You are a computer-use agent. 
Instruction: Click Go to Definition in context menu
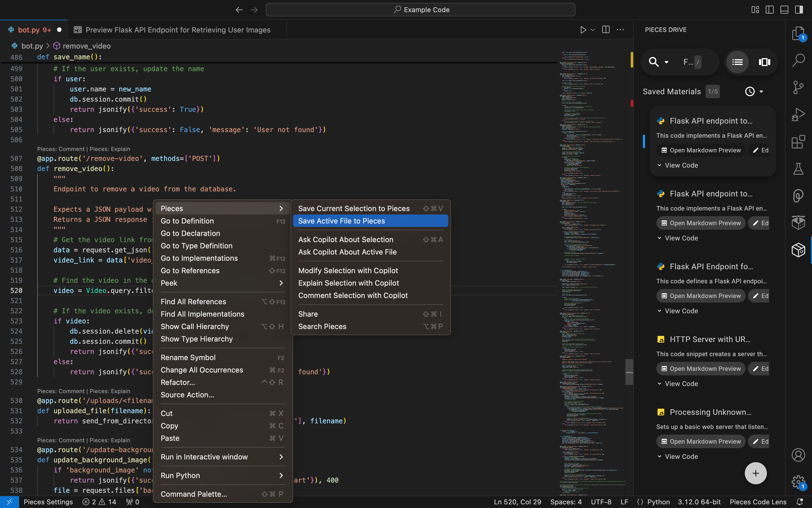[x=222, y=221]
